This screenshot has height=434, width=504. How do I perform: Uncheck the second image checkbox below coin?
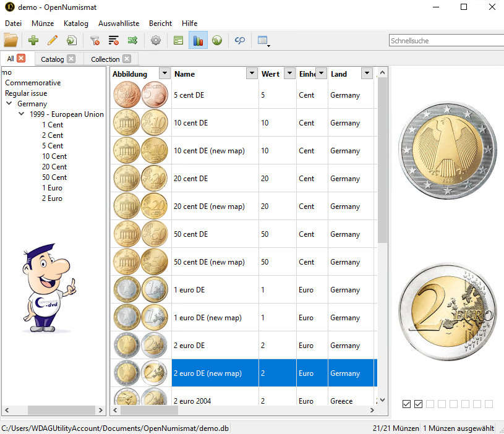click(x=418, y=404)
